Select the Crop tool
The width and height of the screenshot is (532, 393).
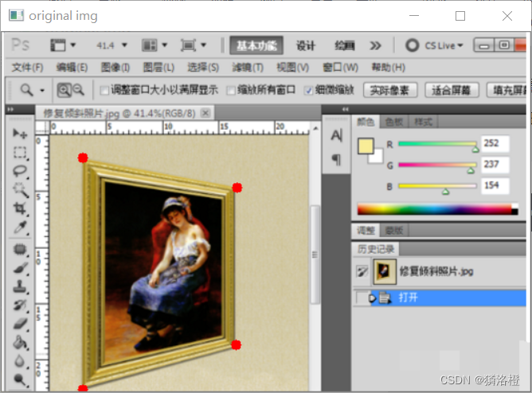click(x=20, y=208)
